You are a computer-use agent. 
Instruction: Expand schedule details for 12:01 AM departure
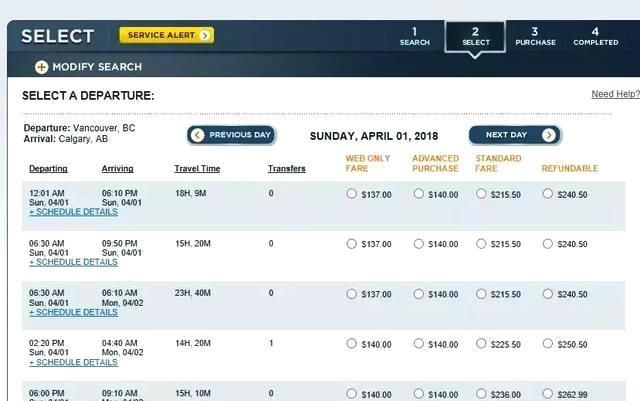click(73, 212)
